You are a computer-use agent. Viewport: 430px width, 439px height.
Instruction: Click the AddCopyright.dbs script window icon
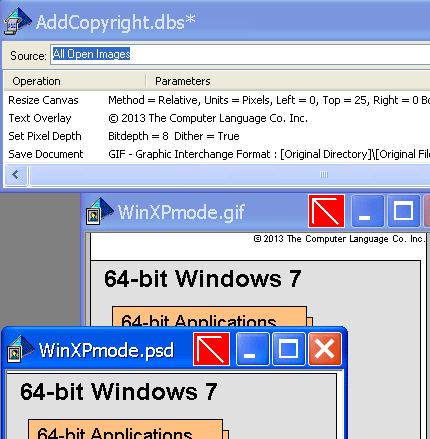18,21
